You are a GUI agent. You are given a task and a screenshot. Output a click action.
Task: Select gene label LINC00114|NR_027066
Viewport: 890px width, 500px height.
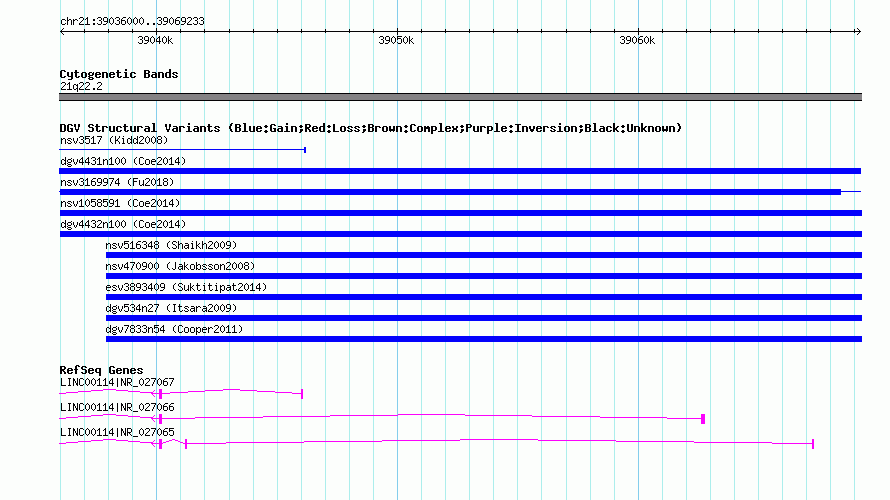tap(117, 407)
